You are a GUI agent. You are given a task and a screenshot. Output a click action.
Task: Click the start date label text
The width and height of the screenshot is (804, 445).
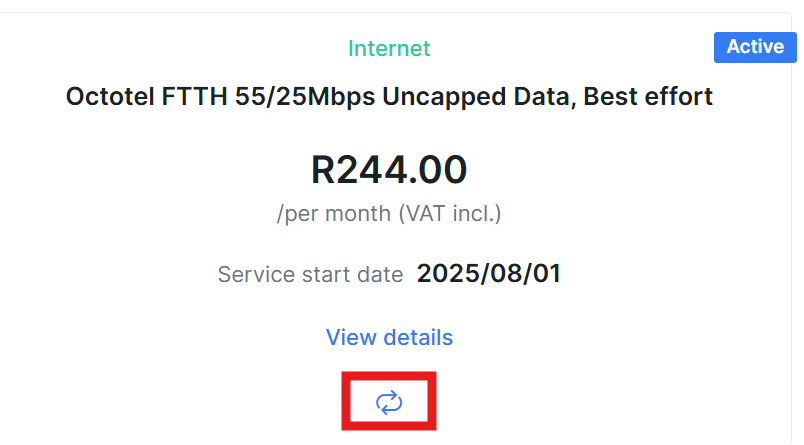pyautogui.click(x=350, y=275)
